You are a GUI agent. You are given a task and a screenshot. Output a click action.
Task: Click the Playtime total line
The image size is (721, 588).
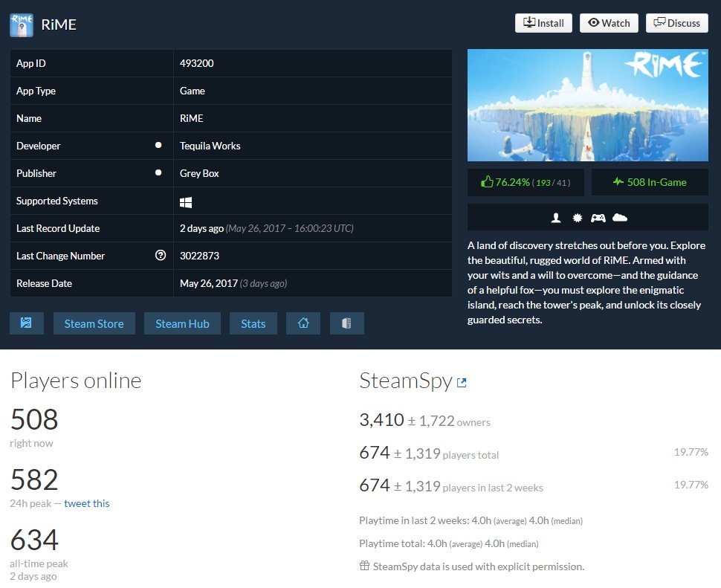[x=449, y=543]
